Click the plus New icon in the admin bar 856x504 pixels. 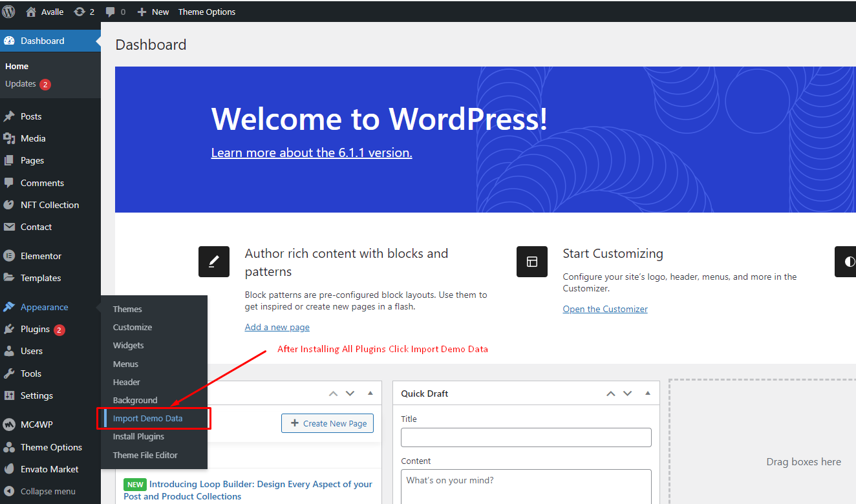click(142, 12)
